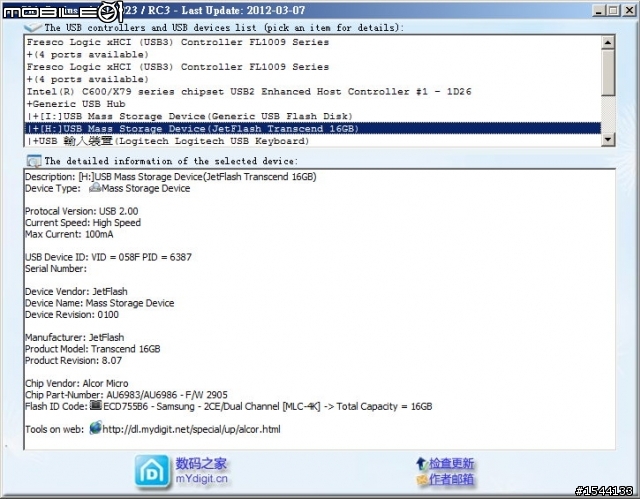Click the USB Device ID VID/PID line
The image size is (640, 499).
108,257
